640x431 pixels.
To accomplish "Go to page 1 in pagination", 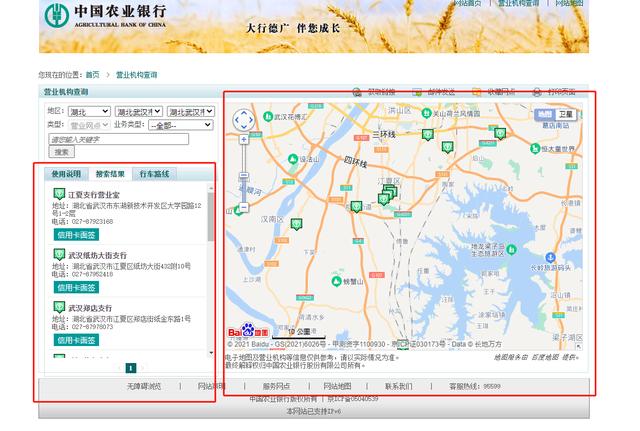I will click(131, 368).
